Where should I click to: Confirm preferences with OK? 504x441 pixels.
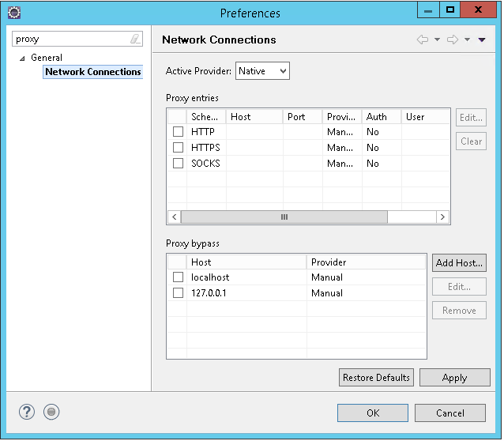[373, 413]
